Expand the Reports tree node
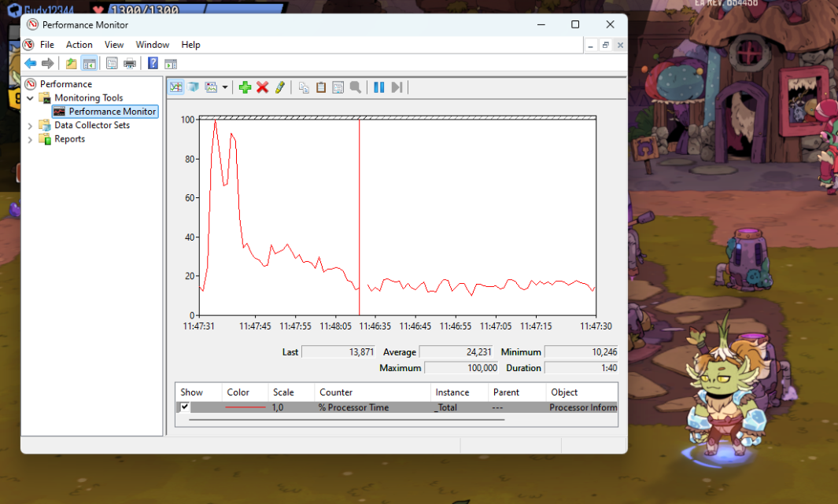838x504 pixels. coord(31,139)
